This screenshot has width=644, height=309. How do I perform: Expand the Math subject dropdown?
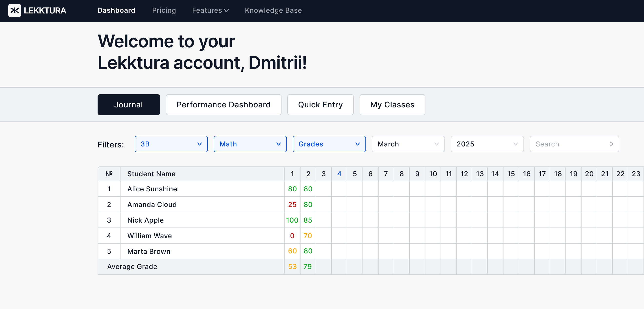pos(250,144)
